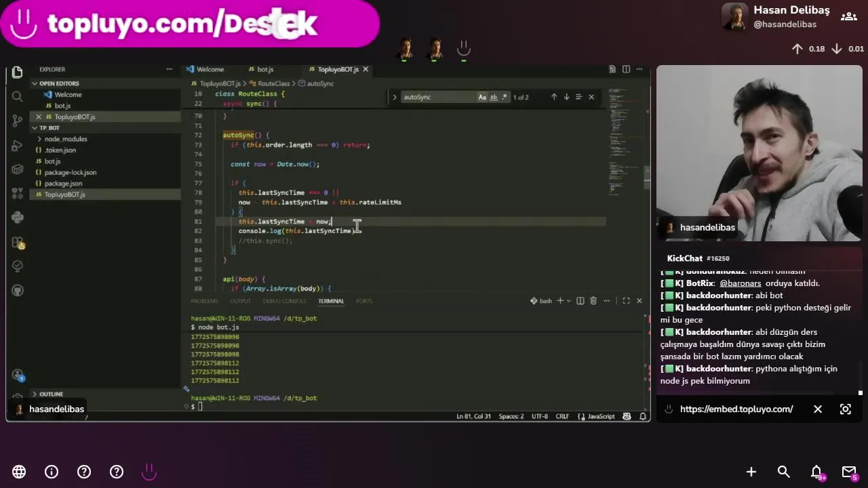The image size is (868, 488).
Task: Expand the replace row in find widget
Action: (394, 97)
